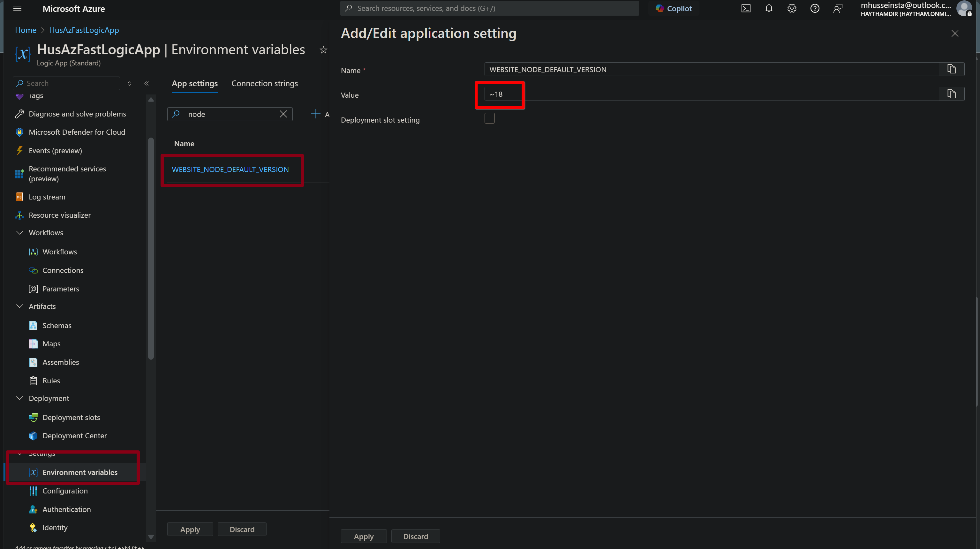Image resolution: width=980 pixels, height=549 pixels.
Task: Open the feedback icon in header
Action: point(838,8)
